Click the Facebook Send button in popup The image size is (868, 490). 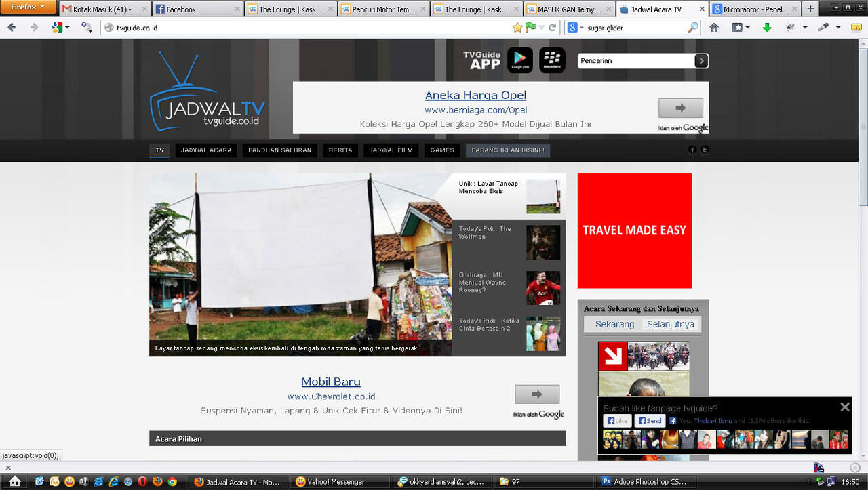coord(650,421)
